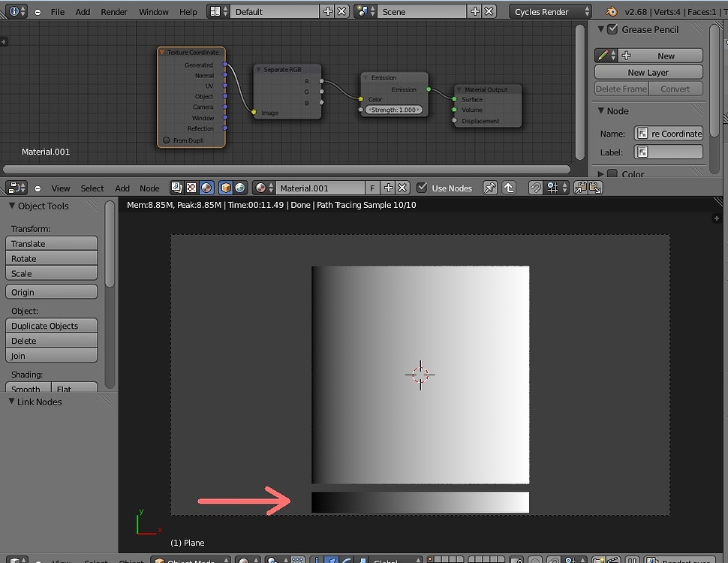Screen dimensions: 728x563
Task: Open the Node Editor Select menu
Action: click(92, 188)
